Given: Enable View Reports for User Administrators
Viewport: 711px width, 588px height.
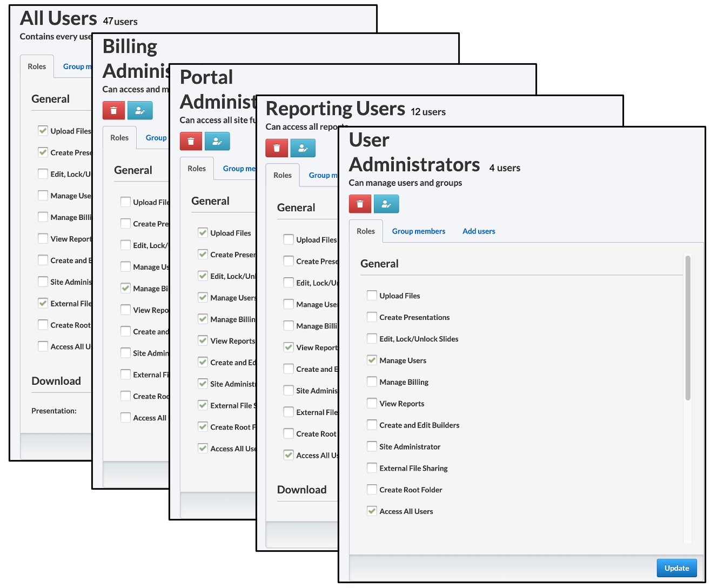Looking at the screenshot, I should pyautogui.click(x=372, y=403).
